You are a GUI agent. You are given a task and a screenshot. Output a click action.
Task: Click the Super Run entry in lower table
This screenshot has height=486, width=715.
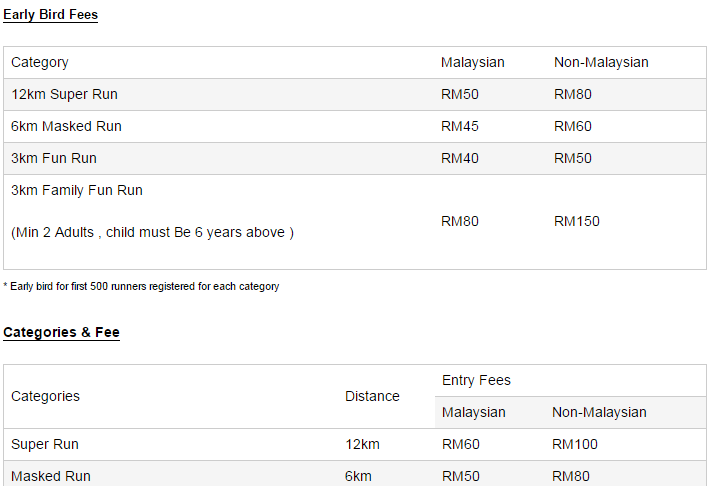point(45,444)
